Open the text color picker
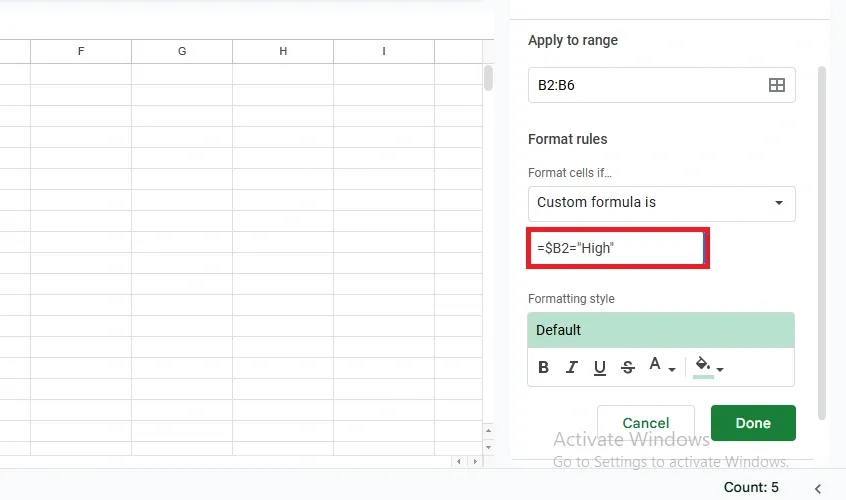Image resolution: width=846 pixels, height=500 pixels. 659,367
